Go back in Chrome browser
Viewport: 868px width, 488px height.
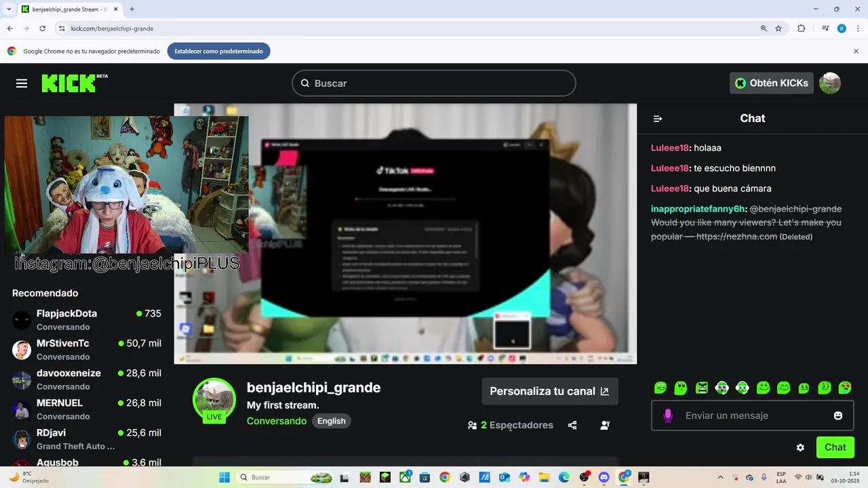[x=9, y=28]
